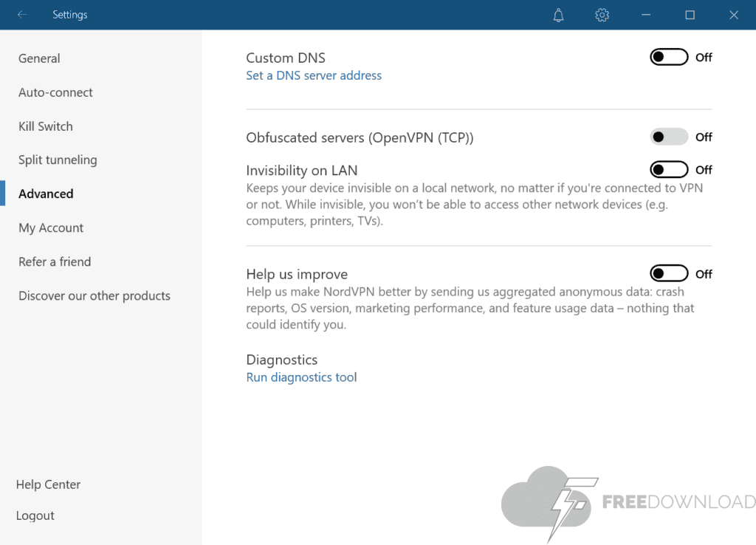The width and height of the screenshot is (756, 545).
Task: Go to Auto-connect settings
Action: (55, 92)
